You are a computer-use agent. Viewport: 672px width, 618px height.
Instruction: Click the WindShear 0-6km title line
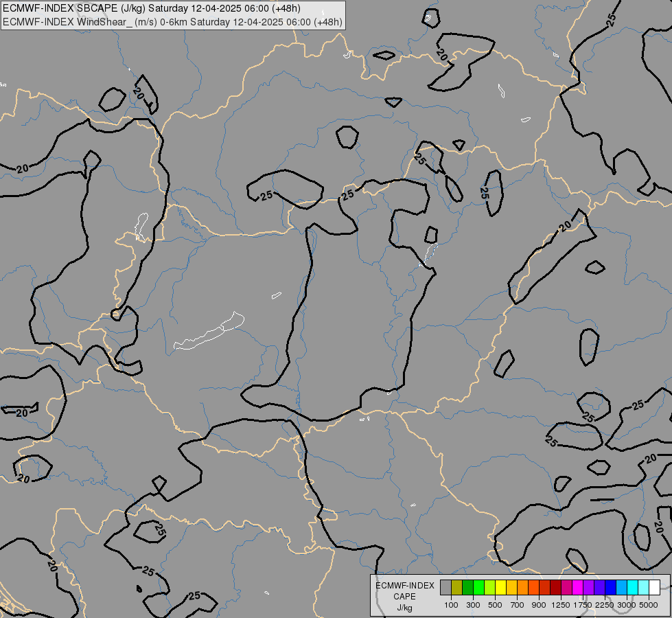tap(172, 22)
